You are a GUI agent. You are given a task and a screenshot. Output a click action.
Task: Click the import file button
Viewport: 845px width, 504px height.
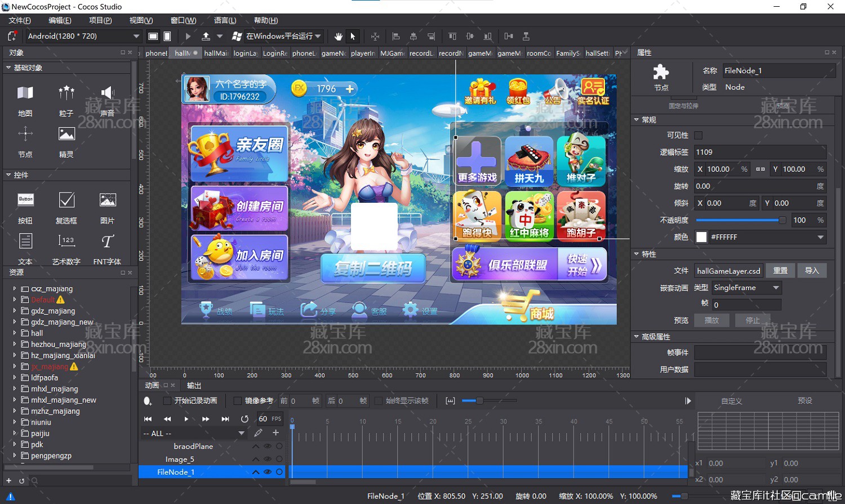click(x=812, y=271)
